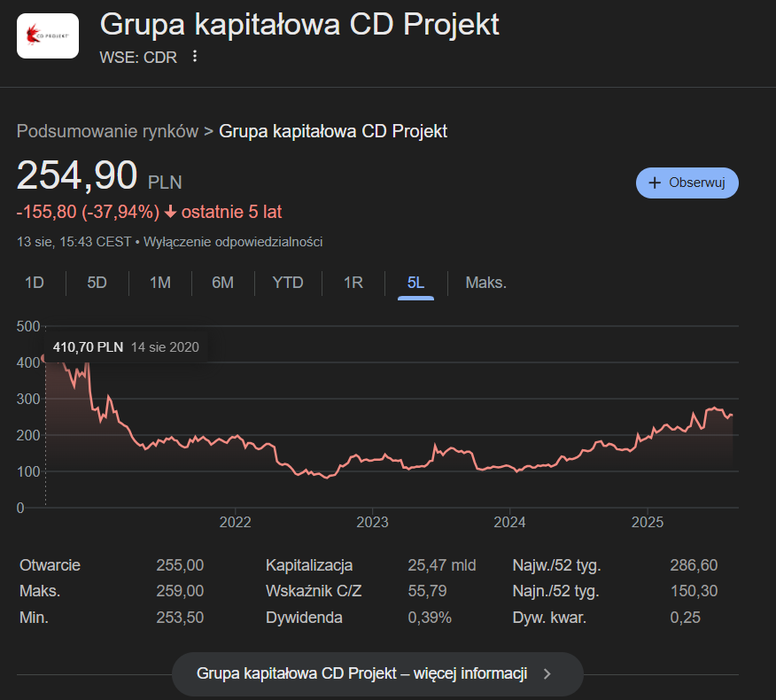Show the YTD chart range

pyautogui.click(x=288, y=283)
